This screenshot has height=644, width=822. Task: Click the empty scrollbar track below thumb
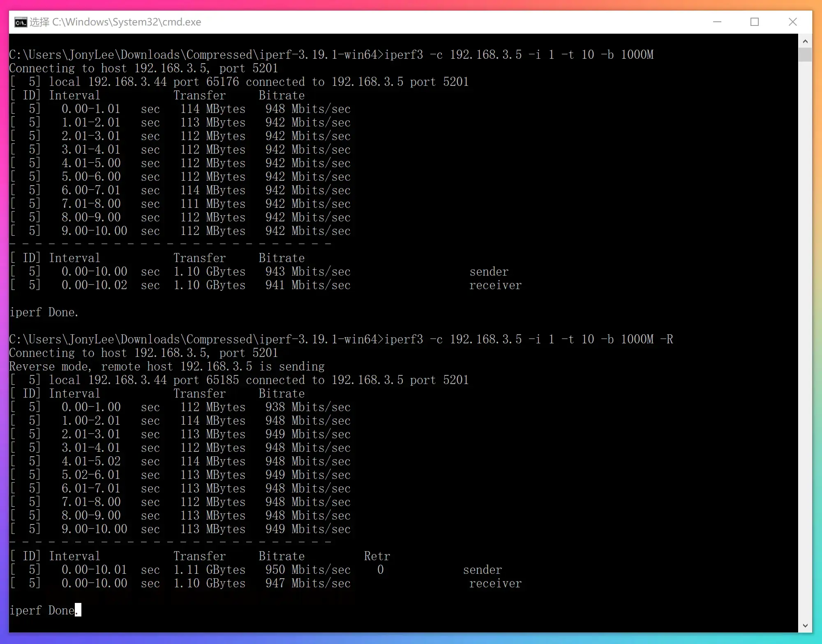(x=805, y=329)
